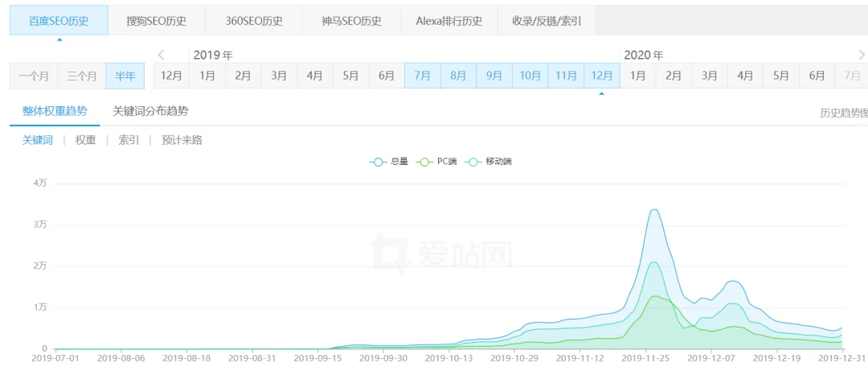Select highlighted 7月 in 2019 timeline
The height and width of the screenshot is (371, 868).
423,76
